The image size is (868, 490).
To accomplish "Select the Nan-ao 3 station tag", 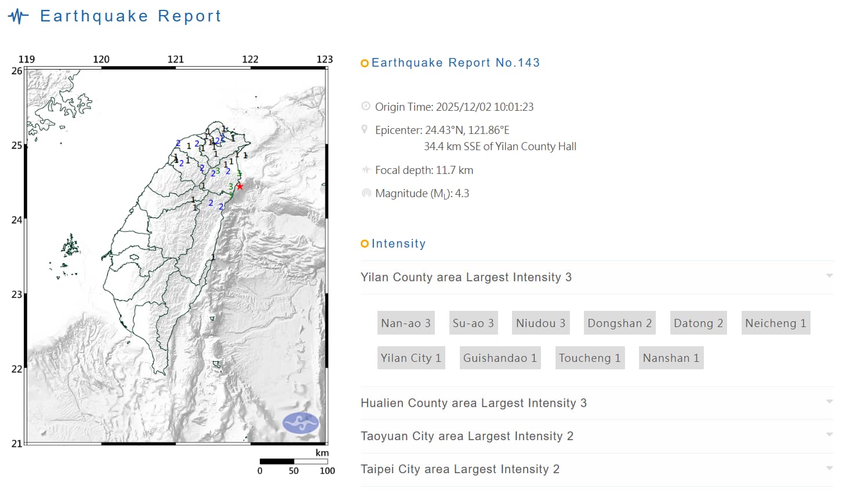I will [405, 323].
